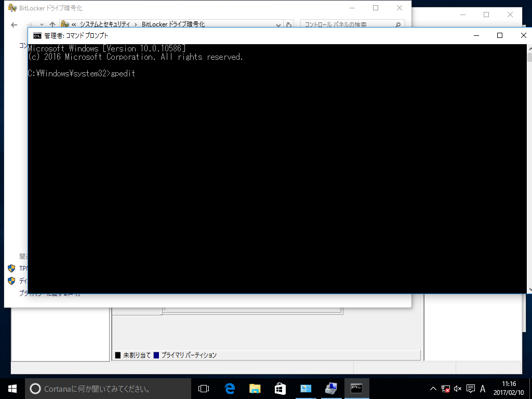Click the Microsoft Windows version line

107,48
